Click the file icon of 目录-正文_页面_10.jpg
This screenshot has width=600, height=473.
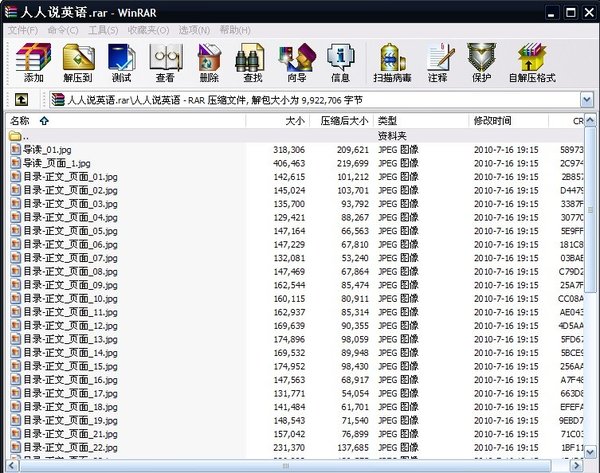15,298
